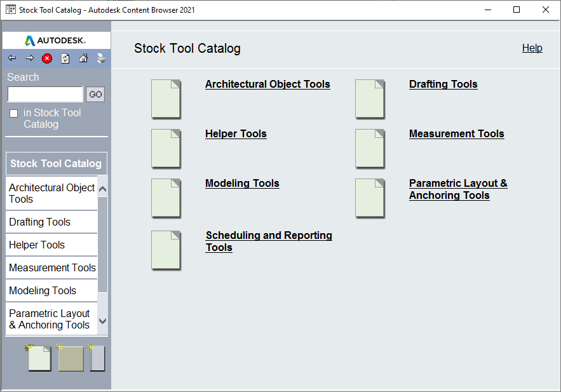
Task: Open Measurement Tools link in main pane
Action: pos(457,134)
